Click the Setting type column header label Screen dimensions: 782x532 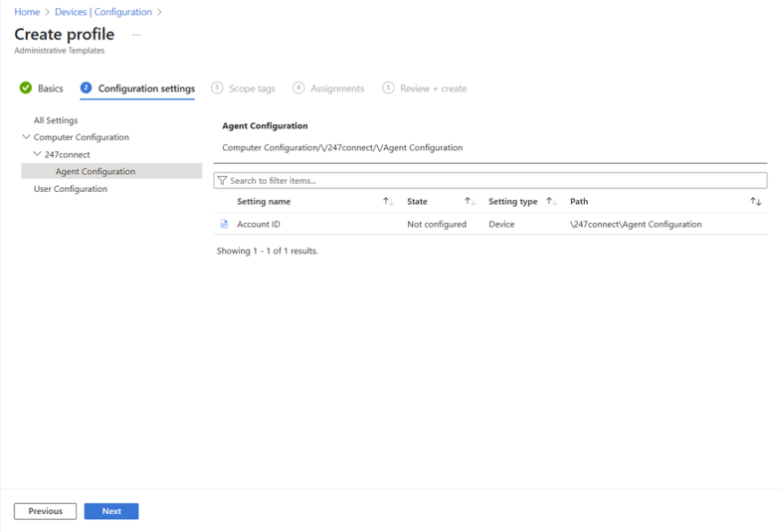[x=513, y=202]
